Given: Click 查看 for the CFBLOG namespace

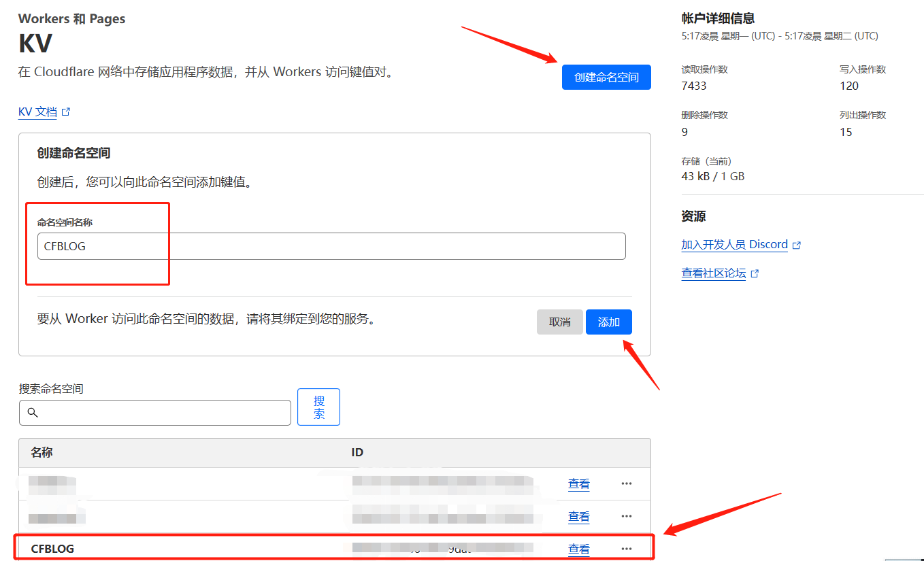Looking at the screenshot, I should coord(579,549).
